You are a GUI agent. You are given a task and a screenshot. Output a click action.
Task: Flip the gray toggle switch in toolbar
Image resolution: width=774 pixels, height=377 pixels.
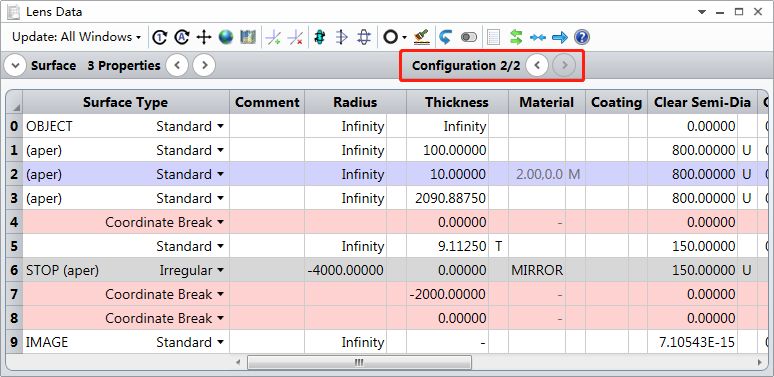tap(468, 37)
